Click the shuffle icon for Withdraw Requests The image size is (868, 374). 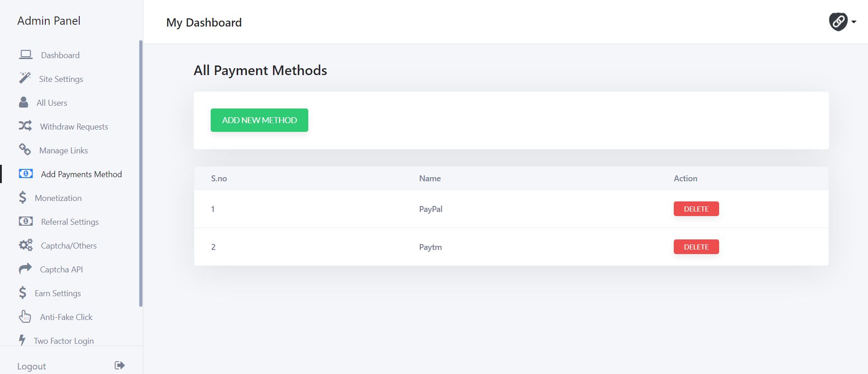(x=25, y=125)
